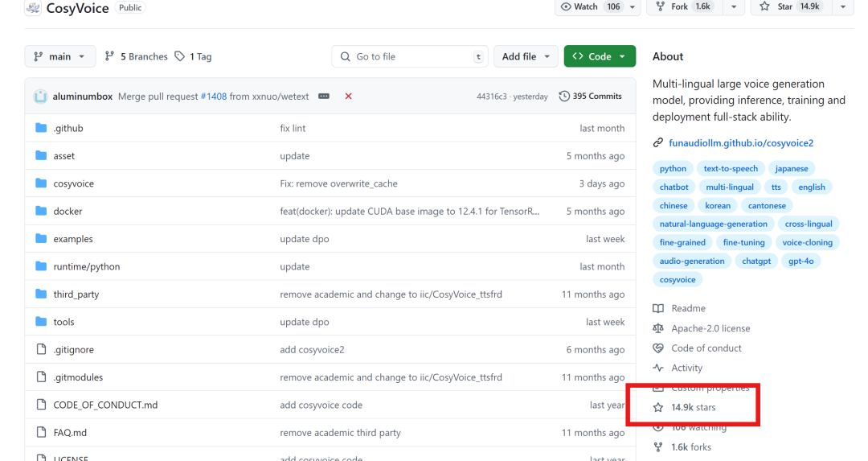Click the red failed-checks X icon

tap(348, 97)
